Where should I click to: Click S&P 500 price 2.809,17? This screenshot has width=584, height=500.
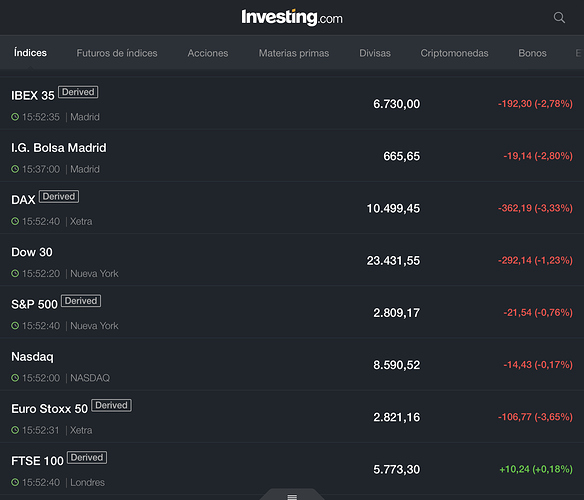click(x=396, y=313)
